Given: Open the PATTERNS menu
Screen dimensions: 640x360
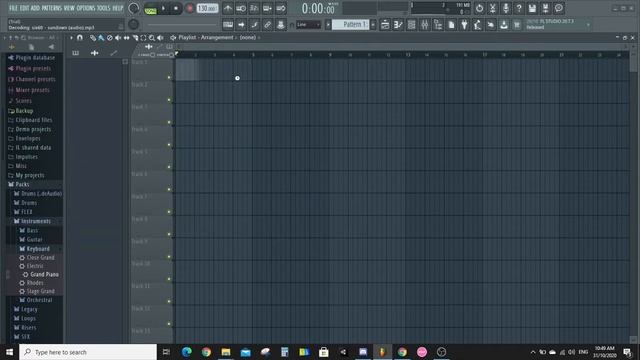Looking at the screenshot, I should tap(51, 8).
